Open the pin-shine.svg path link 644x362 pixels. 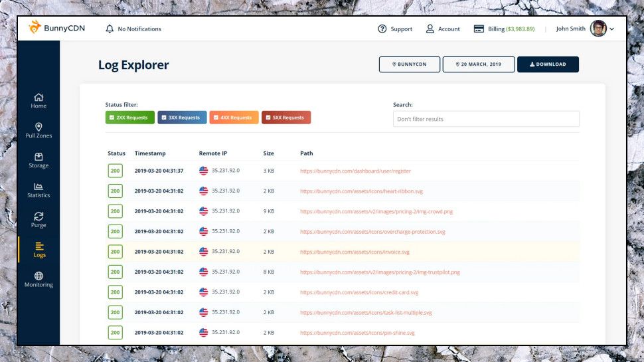(x=357, y=333)
